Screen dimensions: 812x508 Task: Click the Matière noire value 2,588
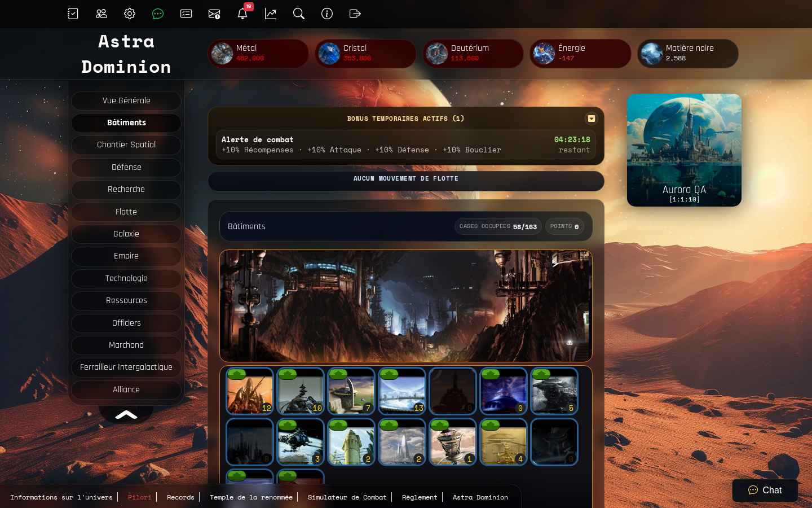pos(676,58)
